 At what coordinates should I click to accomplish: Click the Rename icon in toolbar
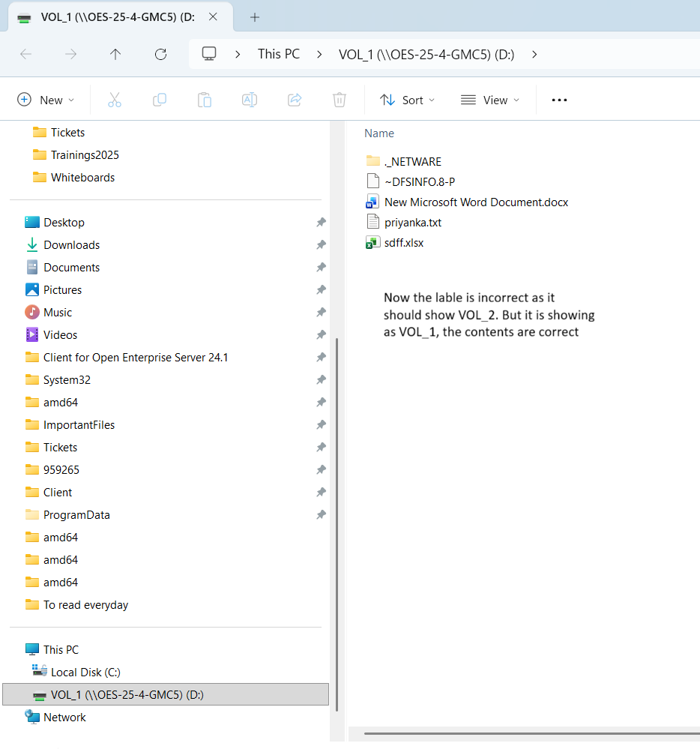(x=250, y=100)
